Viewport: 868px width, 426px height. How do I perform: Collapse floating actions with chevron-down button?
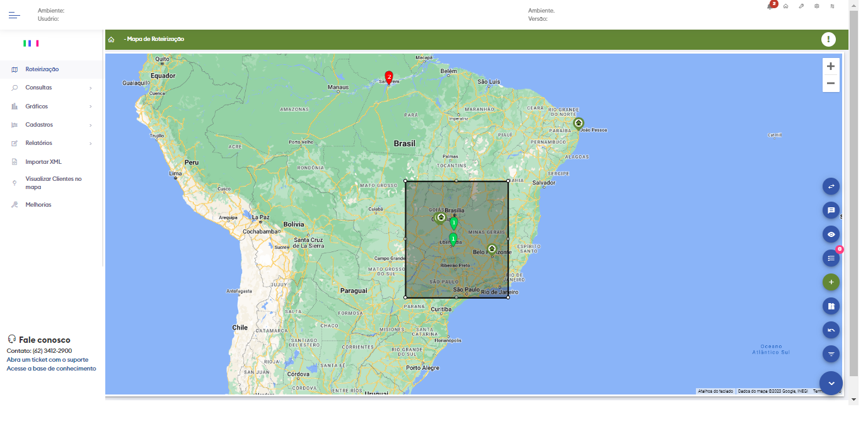pos(831,383)
